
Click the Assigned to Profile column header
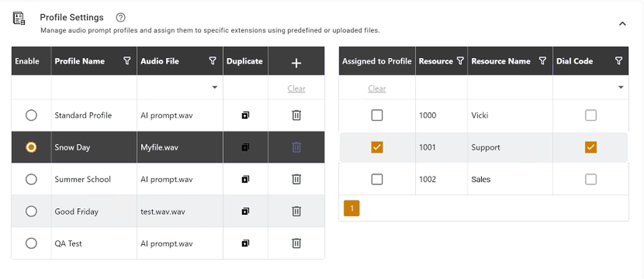377,61
